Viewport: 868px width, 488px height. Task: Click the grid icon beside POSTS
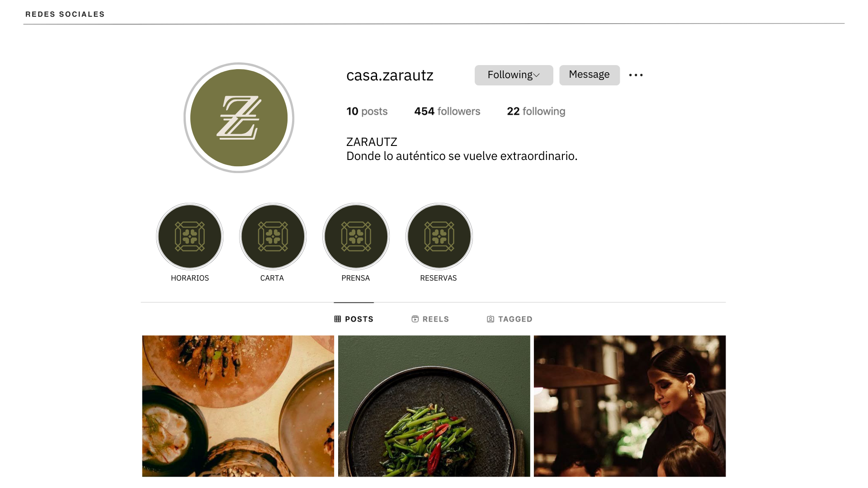pos(338,319)
